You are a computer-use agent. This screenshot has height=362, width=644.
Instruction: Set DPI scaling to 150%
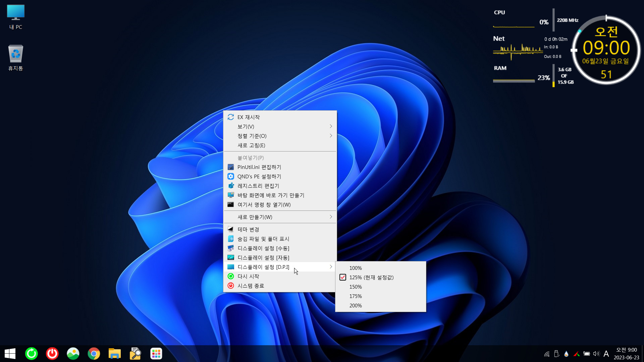tap(381, 287)
